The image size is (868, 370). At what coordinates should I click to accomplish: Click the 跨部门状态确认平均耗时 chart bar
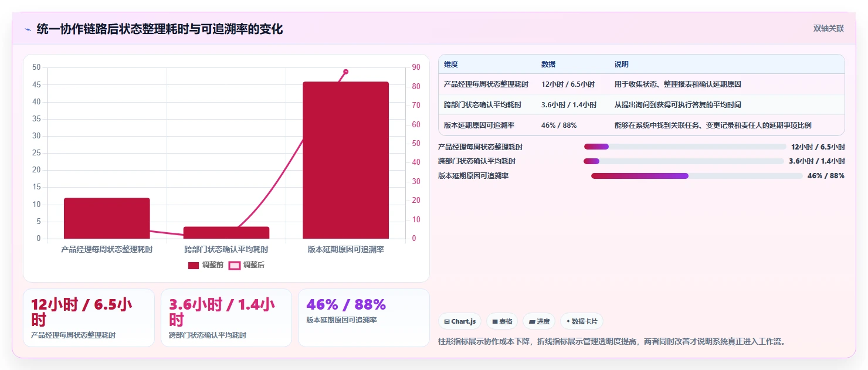[x=226, y=233]
